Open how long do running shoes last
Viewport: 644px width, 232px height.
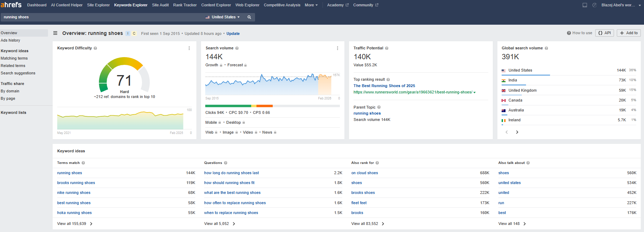[231, 173]
